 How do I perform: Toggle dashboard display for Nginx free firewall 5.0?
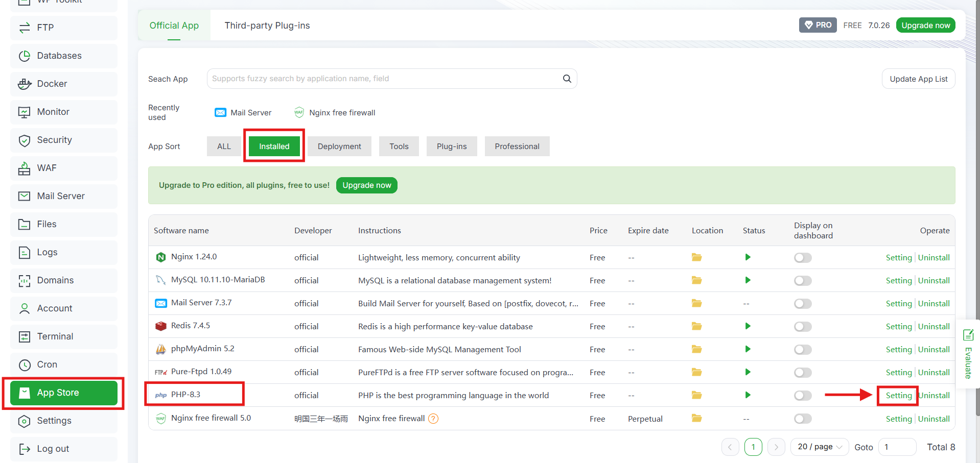pyautogui.click(x=803, y=419)
